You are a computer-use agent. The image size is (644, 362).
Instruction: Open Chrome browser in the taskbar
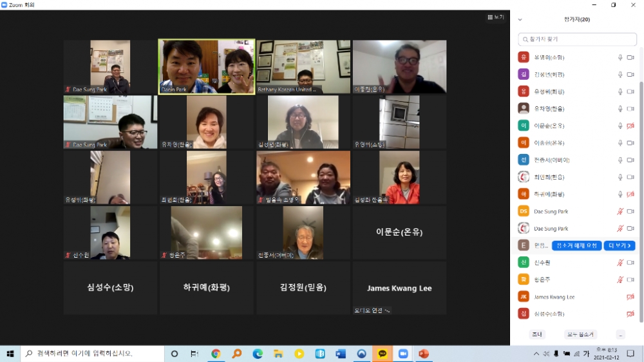click(216, 354)
